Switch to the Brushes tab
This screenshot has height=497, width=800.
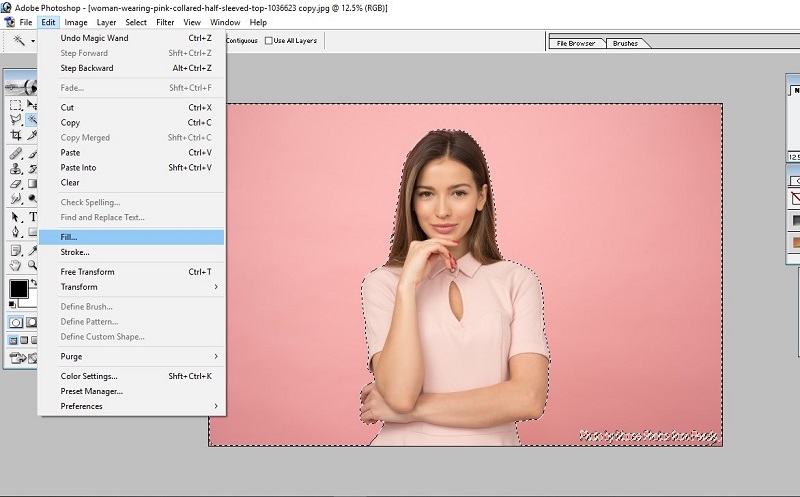[626, 43]
